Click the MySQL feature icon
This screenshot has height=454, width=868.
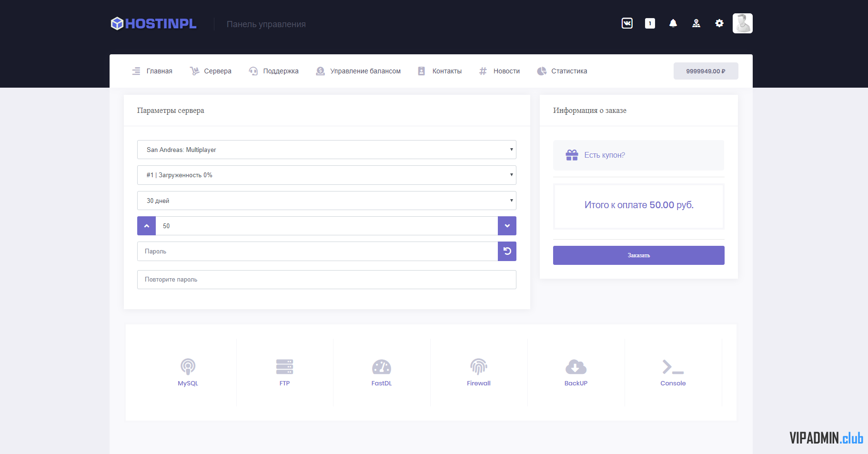[188, 367]
